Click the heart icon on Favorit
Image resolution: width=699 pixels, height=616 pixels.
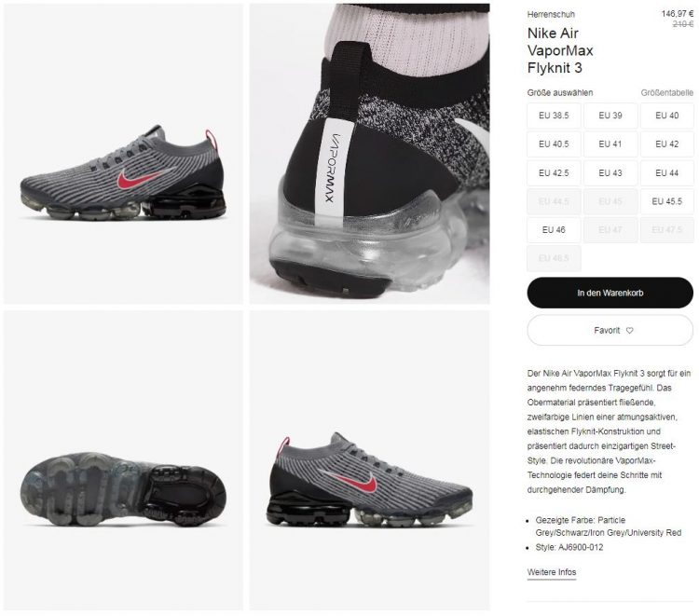pos(629,330)
